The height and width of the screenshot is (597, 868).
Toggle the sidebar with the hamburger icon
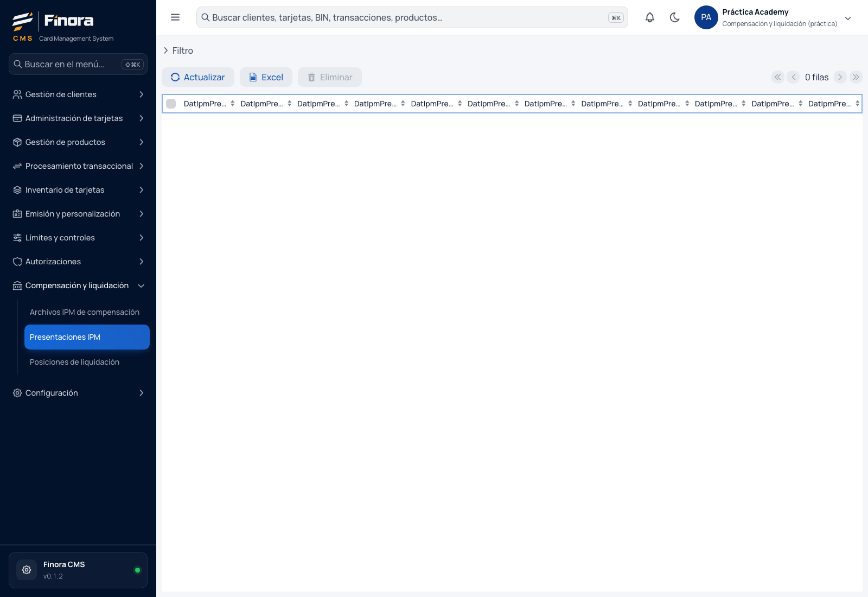tap(175, 17)
